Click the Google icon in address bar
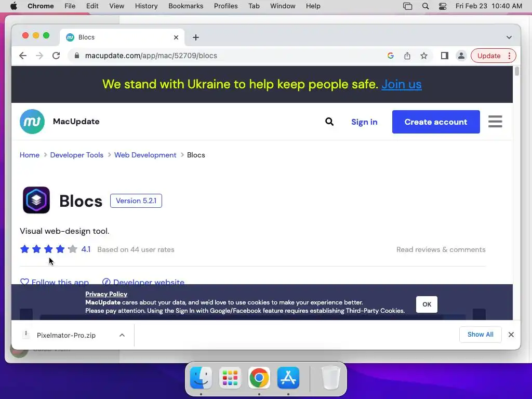Screen dimensions: 532x399 [391, 56]
